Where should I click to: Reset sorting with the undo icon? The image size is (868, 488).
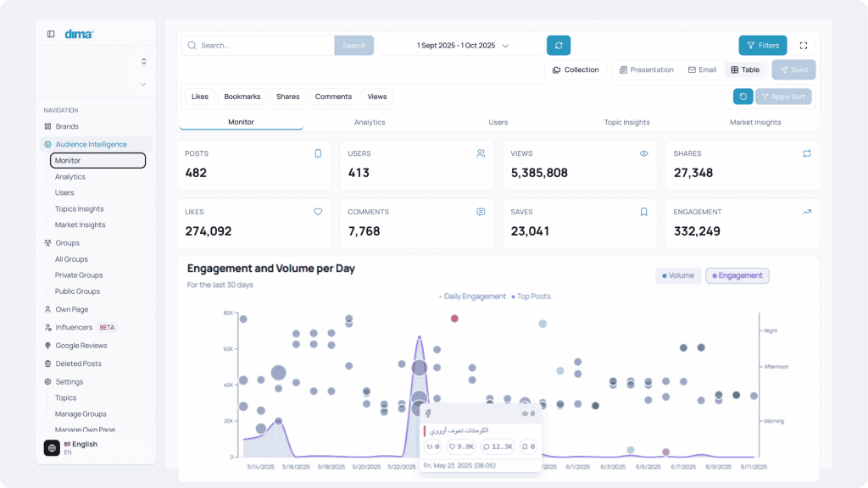pos(743,97)
